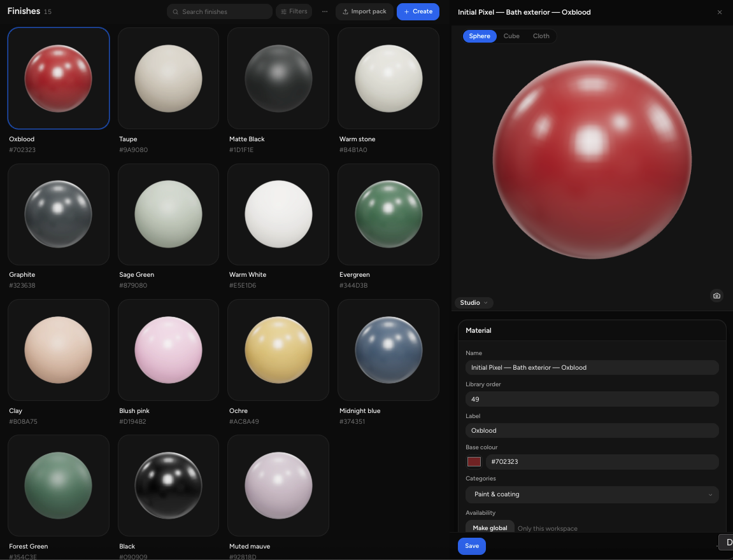Select the Sage Green finish thumbnail
Viewport: 733px width, 560px height.
168,214
